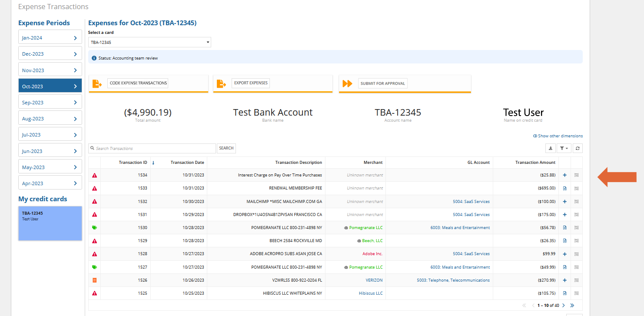This screenshot has width=644, height=316.
Task: Select the Dec-2023 expense period
Action: 50,54
